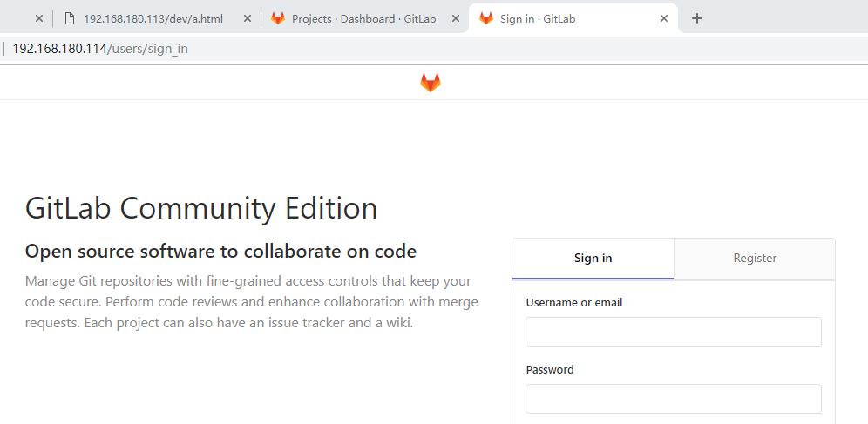Click the Username or email label
This screenshot has height=424, width=868.
pos(574,302)
